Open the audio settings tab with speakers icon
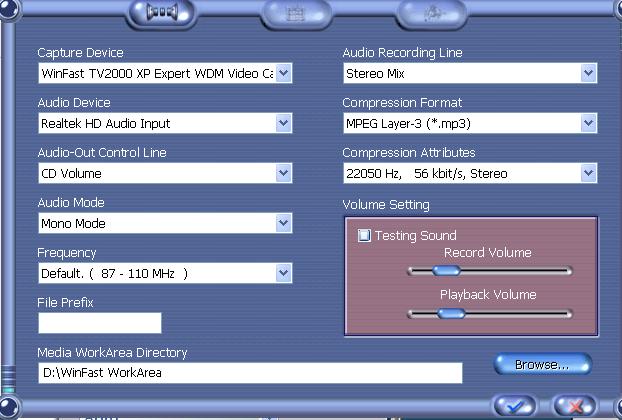The image size is (622, 420). click(161, 13)
